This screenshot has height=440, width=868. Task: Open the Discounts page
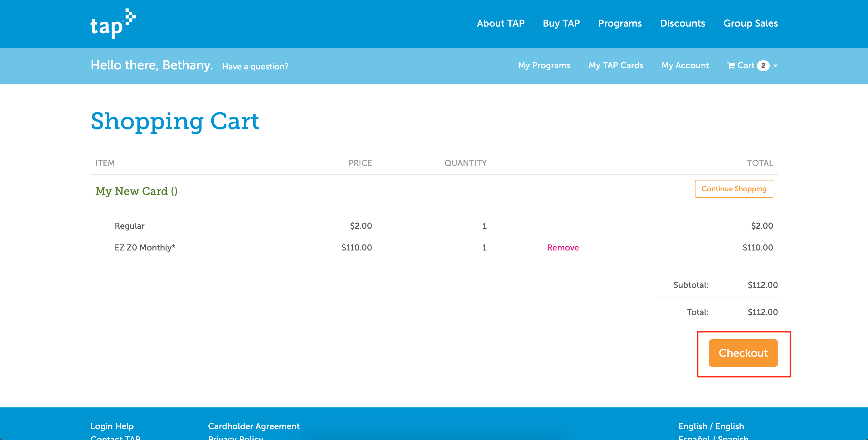click(682, 23)
